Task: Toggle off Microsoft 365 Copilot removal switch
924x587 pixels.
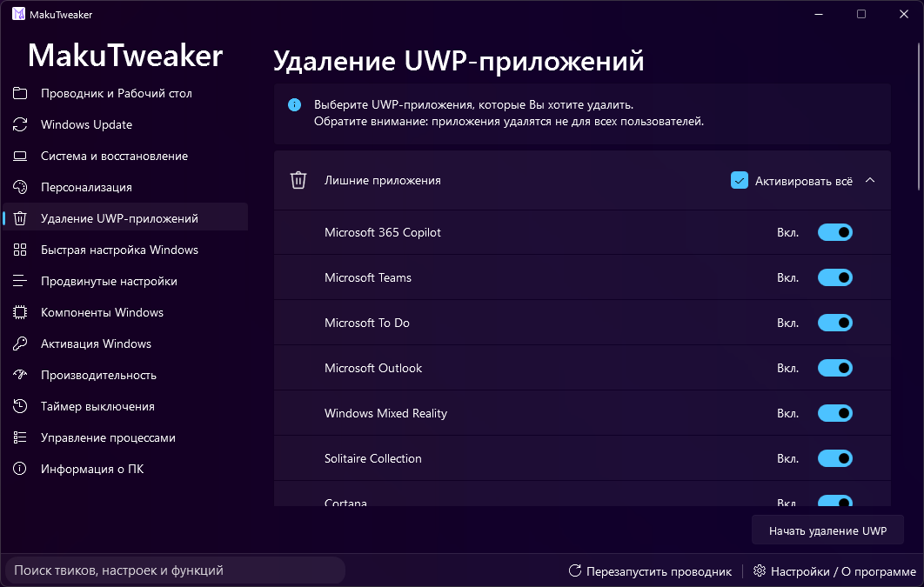Action: click(x=835, y=232)
